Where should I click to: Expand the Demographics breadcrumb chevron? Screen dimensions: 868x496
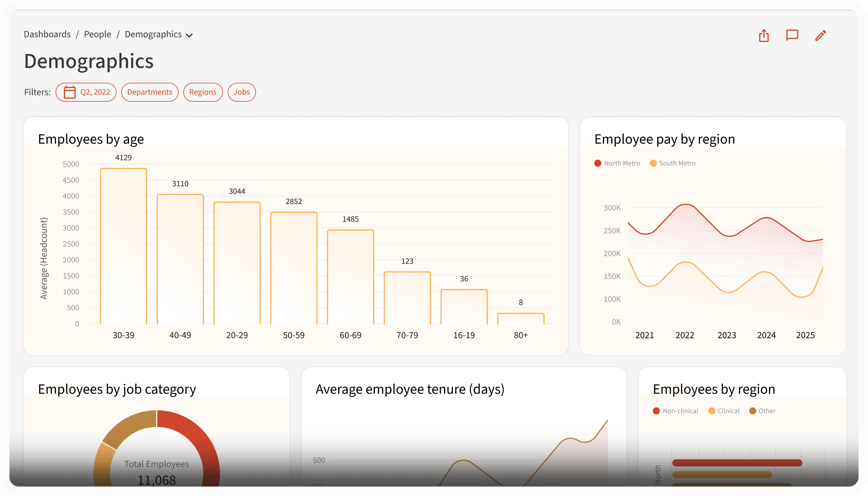tap(189, 35)
